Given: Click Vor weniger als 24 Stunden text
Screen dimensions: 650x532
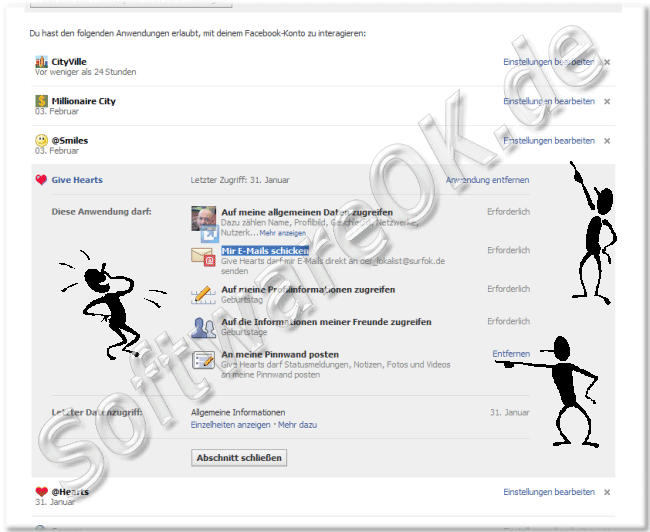Looking at the screenshot, I should [85, 72].
